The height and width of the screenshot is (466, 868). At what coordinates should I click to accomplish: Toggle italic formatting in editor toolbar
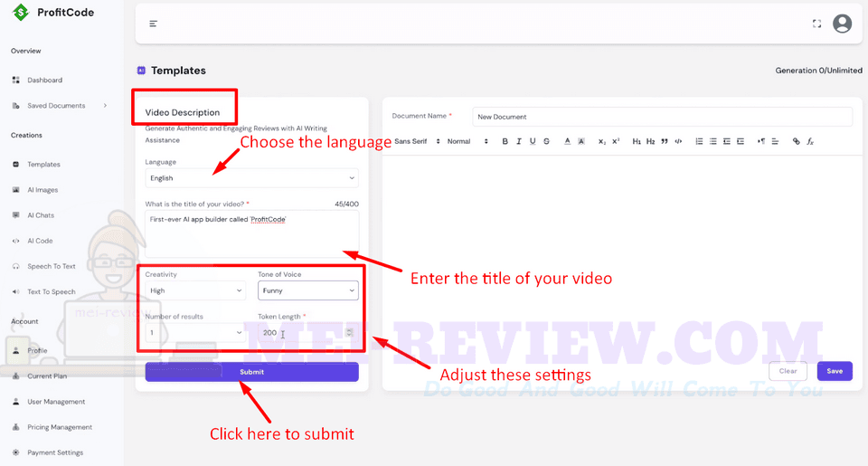tap(519, 141)
